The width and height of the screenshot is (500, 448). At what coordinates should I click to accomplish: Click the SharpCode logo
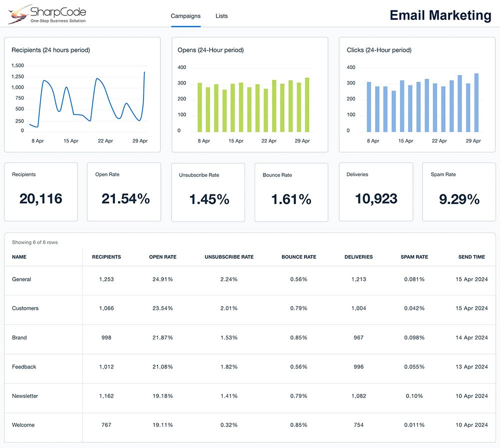click(47, 14)
